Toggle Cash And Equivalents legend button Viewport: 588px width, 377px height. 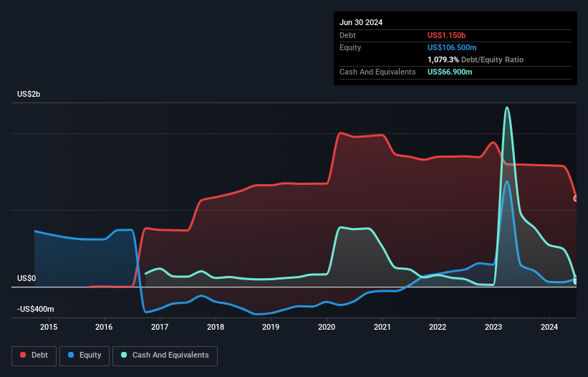[165, 355]
